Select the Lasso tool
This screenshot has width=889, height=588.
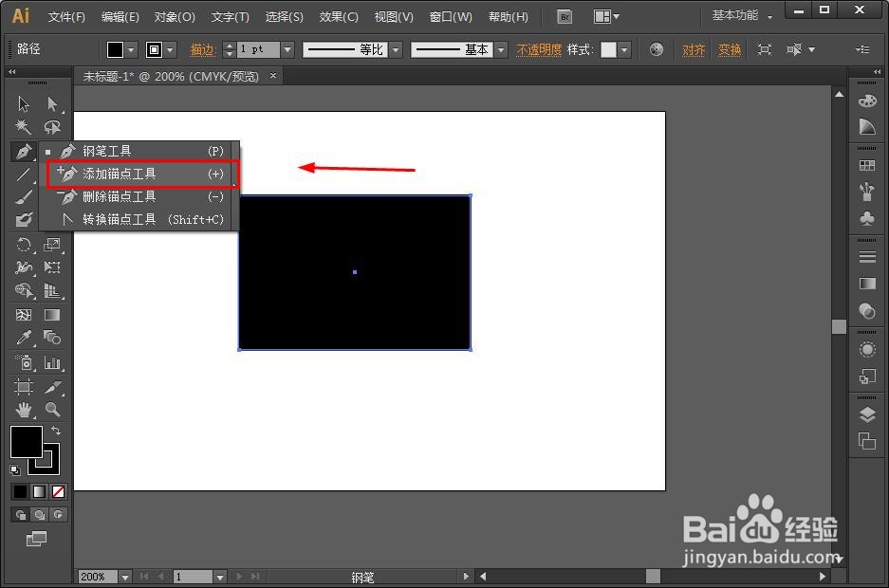click(52, 127)
